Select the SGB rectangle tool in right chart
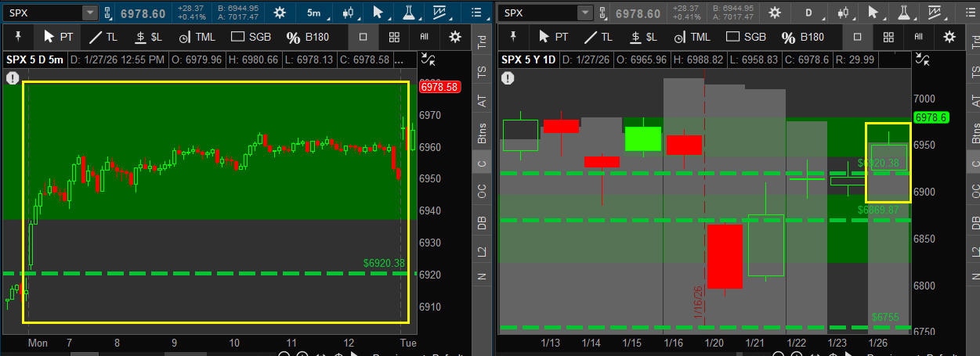 pos(746,37)
